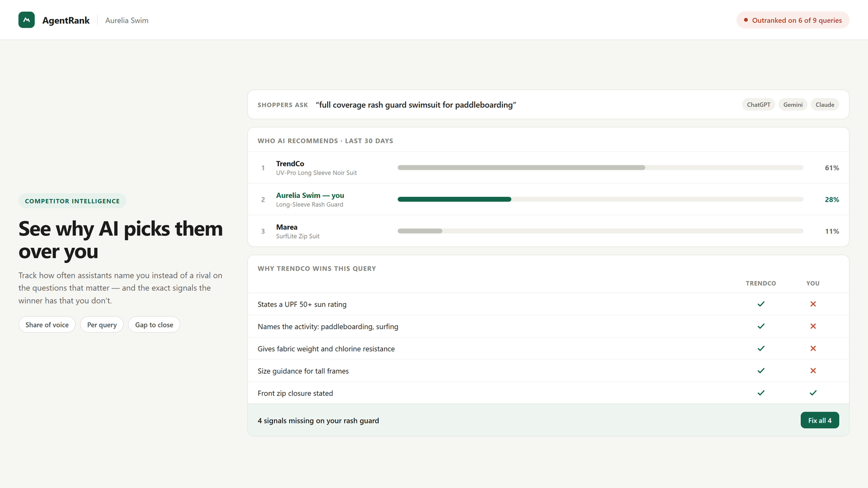868x488 pixels.
Task: Click Names the activity: paddleboarding, surfing
Action: click(328, 326)
